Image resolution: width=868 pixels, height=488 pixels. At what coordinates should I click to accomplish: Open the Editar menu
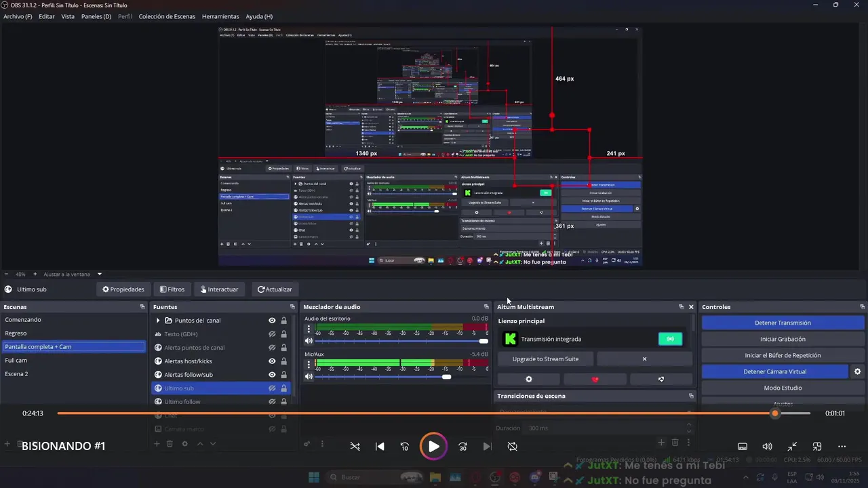[x=47, y=16]
